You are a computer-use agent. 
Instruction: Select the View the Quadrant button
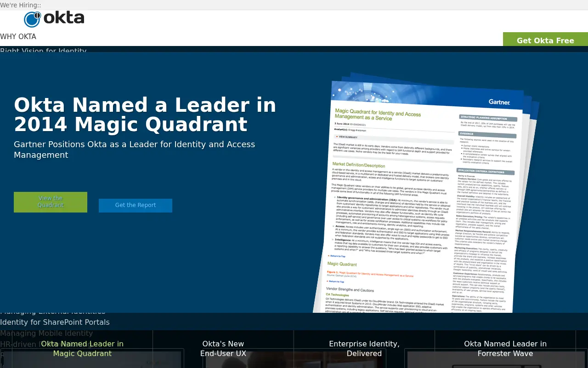pos(51,202)
